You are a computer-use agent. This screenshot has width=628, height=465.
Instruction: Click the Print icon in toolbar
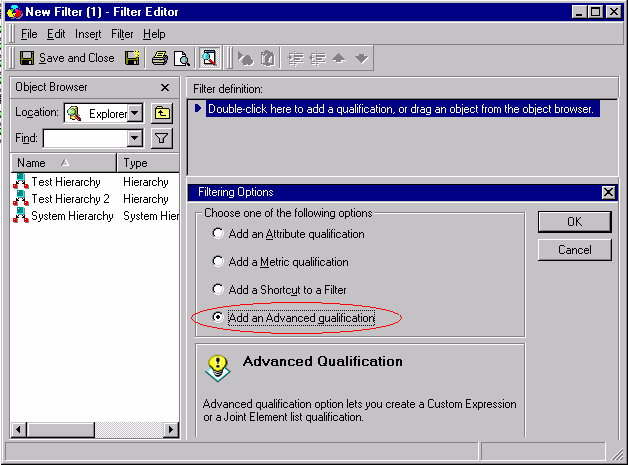[160, 58]
